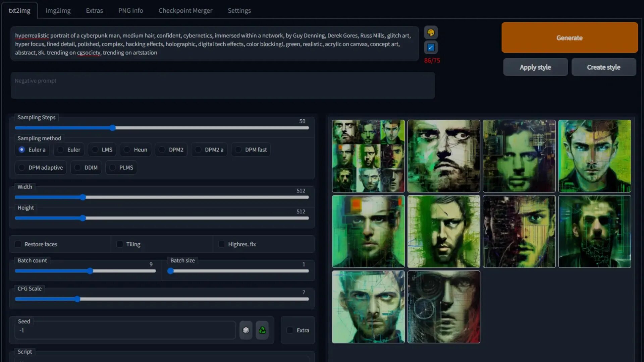Open the Checkpoint Merger tab
The width and height of the screenshot is (644, 362).
(x=185, y=10)
